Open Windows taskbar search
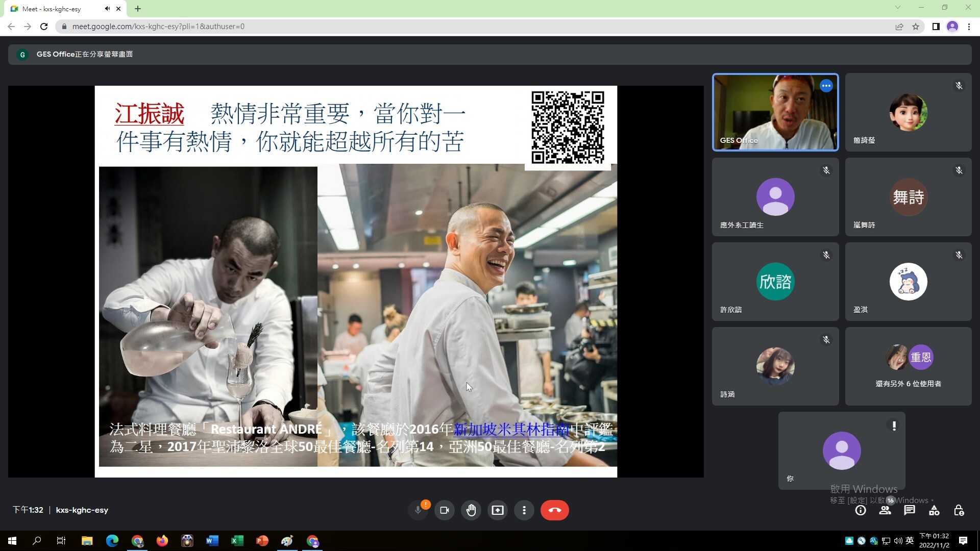This screenshot has height=551, width=980. pos(37,541)
